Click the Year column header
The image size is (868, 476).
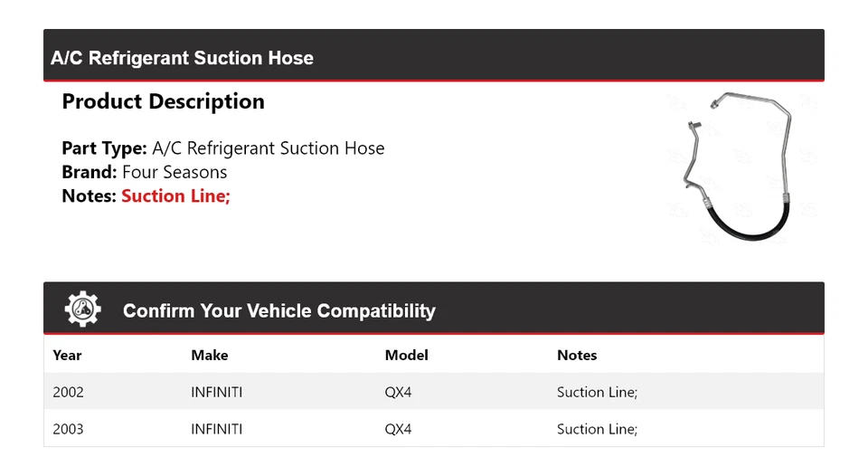click(67, 355)
